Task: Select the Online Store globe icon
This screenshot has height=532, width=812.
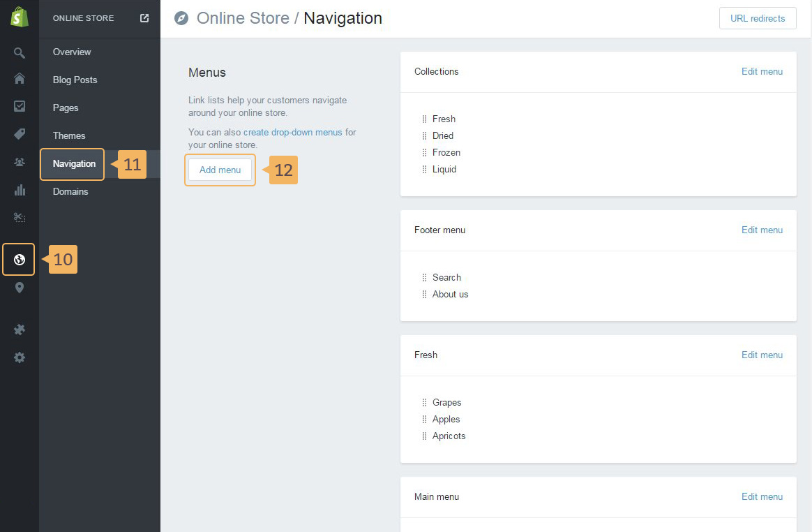Action: 20,260
